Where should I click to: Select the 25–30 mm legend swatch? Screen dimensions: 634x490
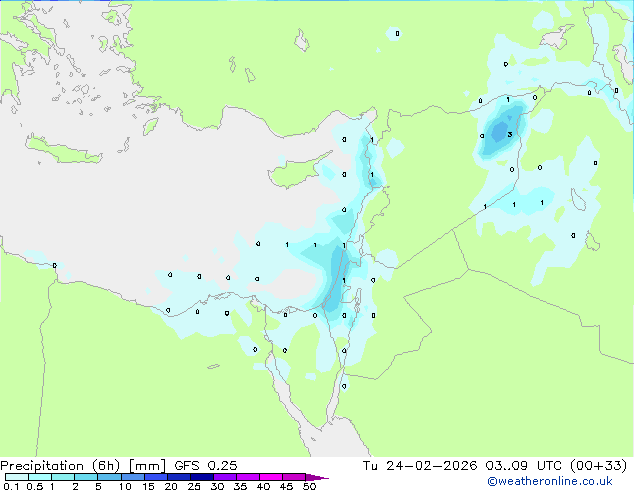coord(202,477)
